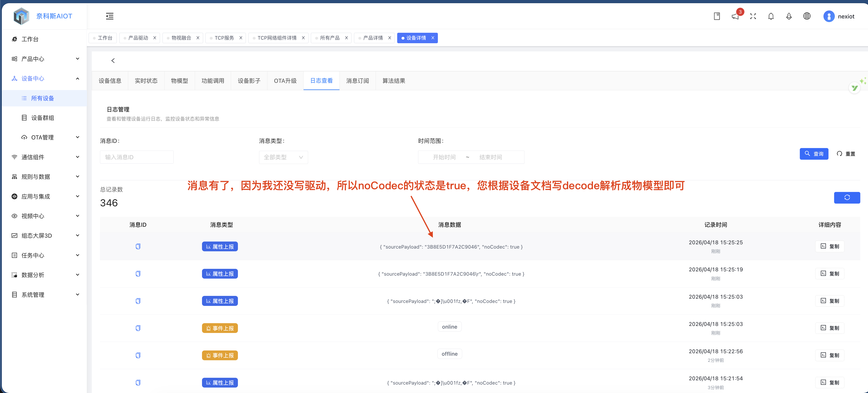Viewport: 868px width, 393px height.
Task: Open language selector globe icon
Action: [807, 16]
